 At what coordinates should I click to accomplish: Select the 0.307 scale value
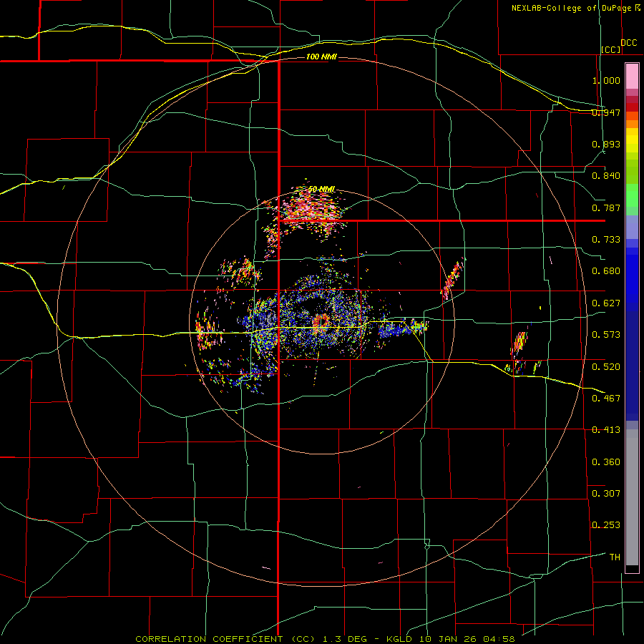(x=606, y=493)
